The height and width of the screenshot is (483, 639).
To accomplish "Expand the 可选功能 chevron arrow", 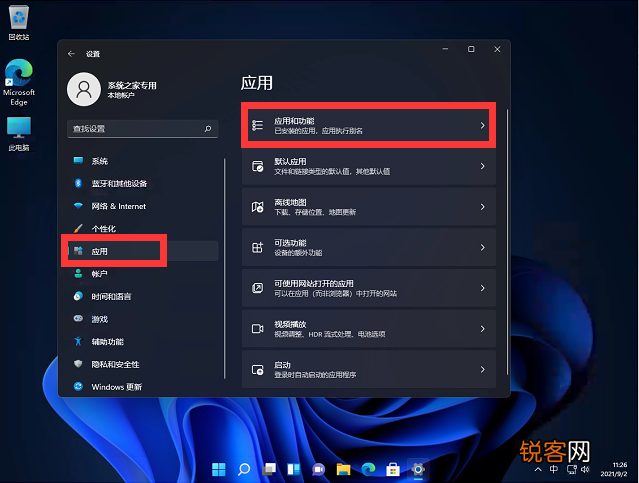I will (x=483, y=247).
